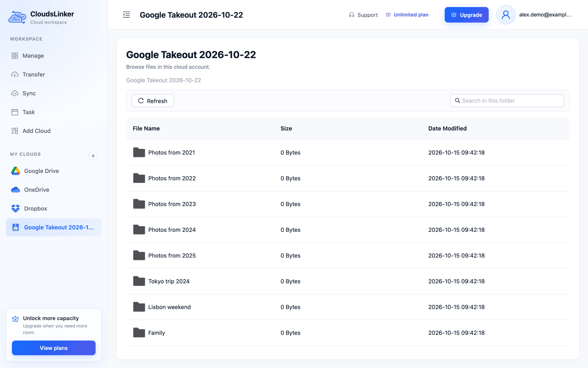
Task: Click the folder icon for Photos from 2023
Action: [x=139, y=204]
